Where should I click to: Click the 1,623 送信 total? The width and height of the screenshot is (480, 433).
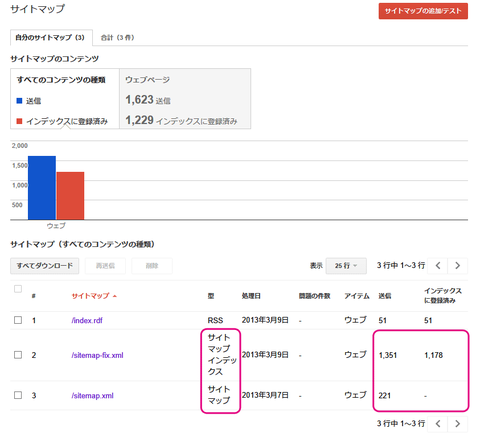(148, 100)
